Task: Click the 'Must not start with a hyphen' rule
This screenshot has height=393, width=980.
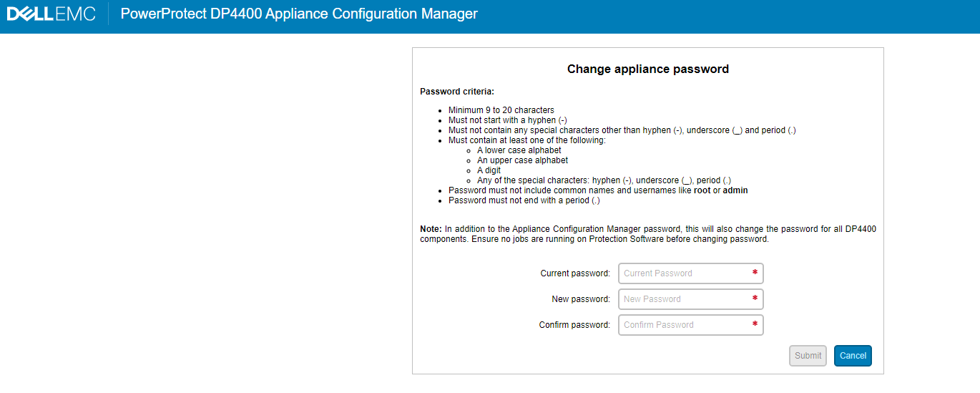Action: pos(507,120)
